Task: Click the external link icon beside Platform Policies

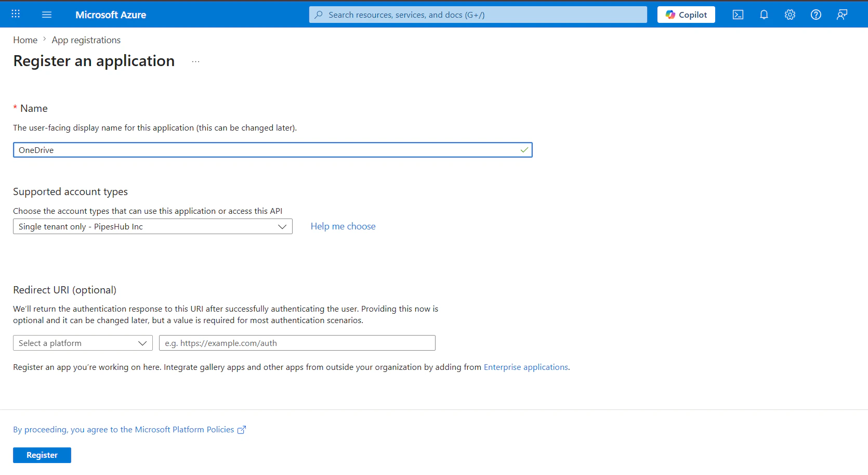Action: [241, 429]
